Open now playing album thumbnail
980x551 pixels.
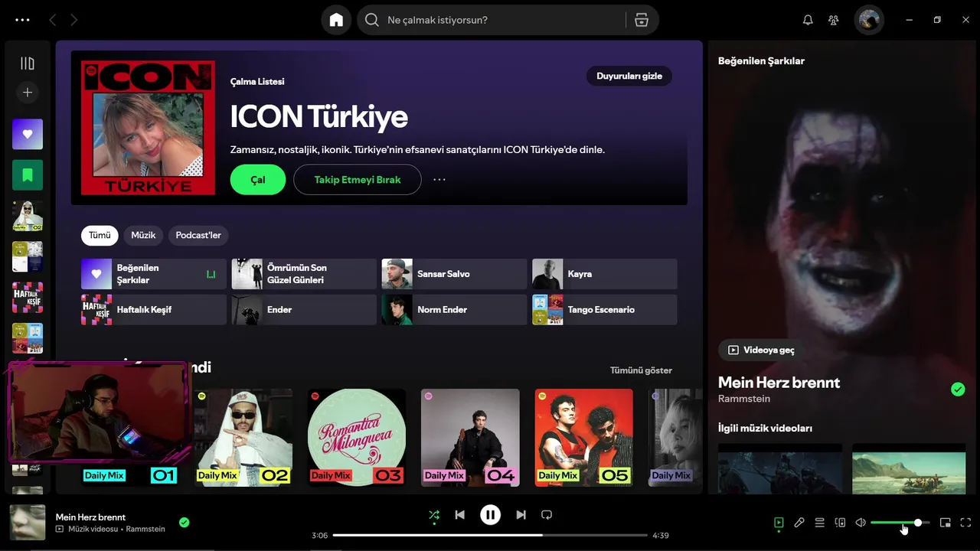28,523
